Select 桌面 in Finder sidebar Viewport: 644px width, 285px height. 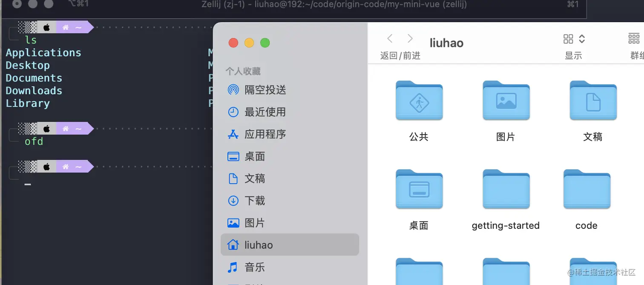[290, 156]
